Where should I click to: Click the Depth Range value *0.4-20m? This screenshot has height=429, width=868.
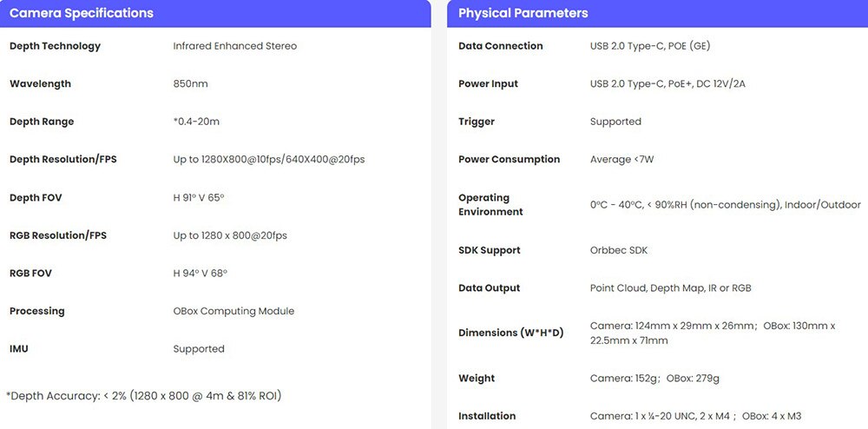click(x=196, y=122)
